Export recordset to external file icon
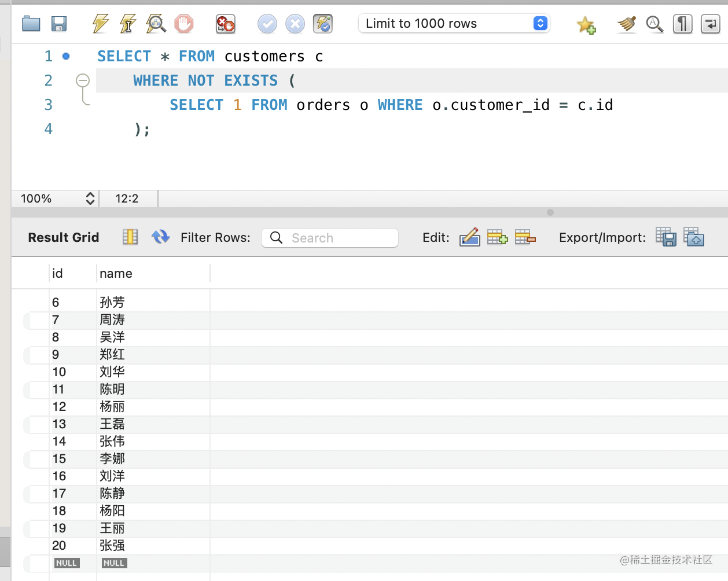 click(x=666, y=237)
